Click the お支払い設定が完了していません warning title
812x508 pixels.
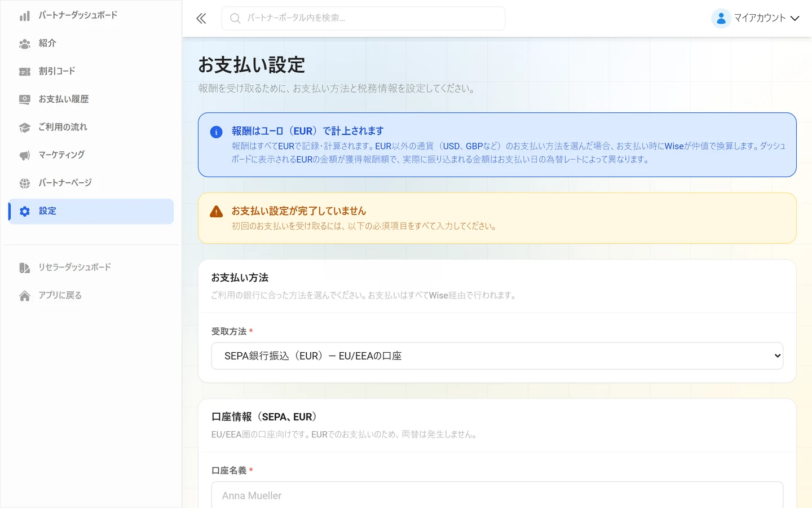point(299,211)
